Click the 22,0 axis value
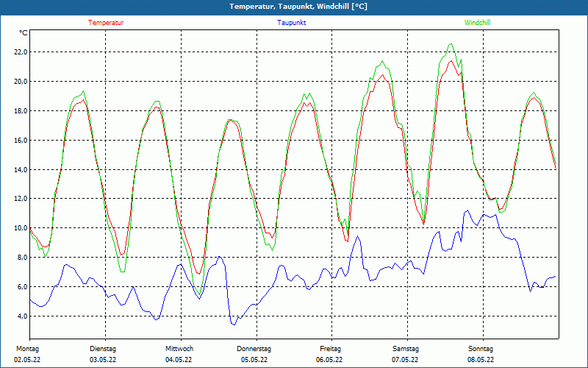588x368 pixels. 21,52
